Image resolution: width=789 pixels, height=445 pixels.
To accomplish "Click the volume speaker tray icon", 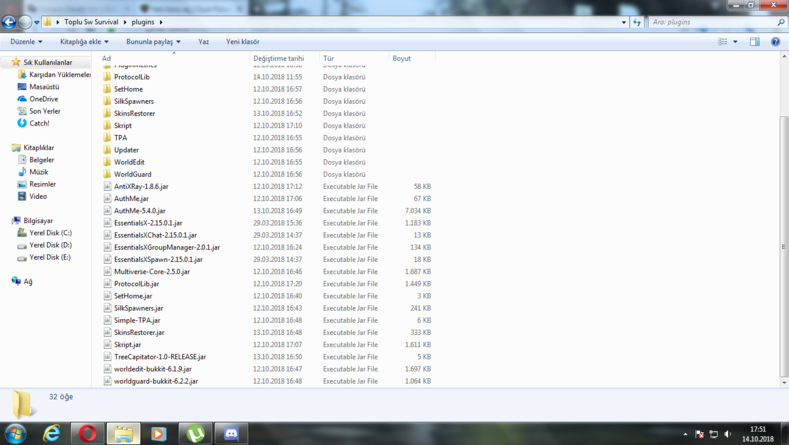I will (728, 434).
